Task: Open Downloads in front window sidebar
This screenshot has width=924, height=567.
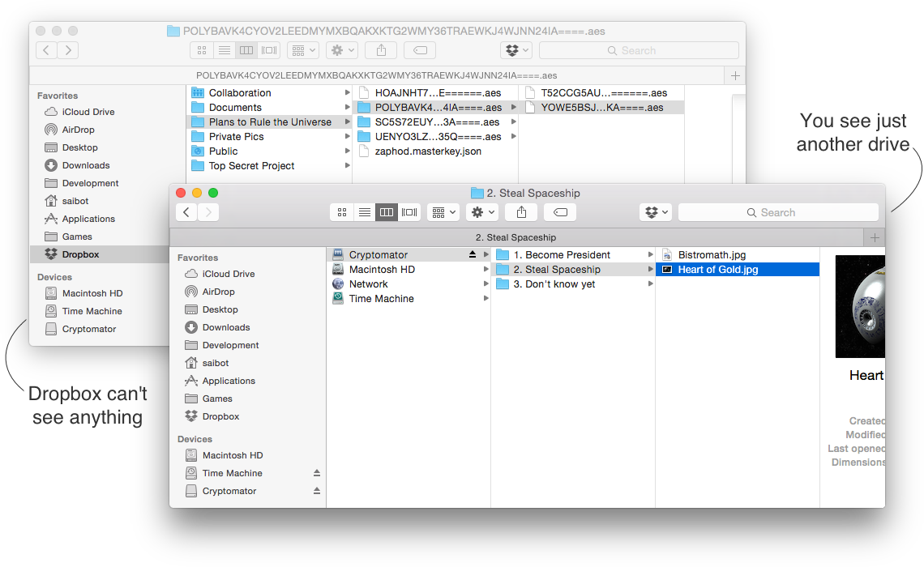Action: pyautogui.click(x=225, y=327)
